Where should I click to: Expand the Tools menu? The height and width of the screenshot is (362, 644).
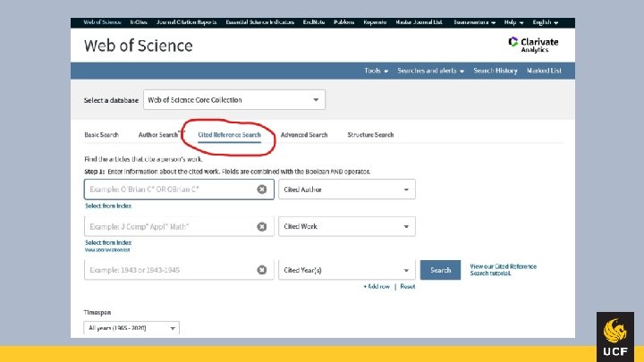[377, 71]
